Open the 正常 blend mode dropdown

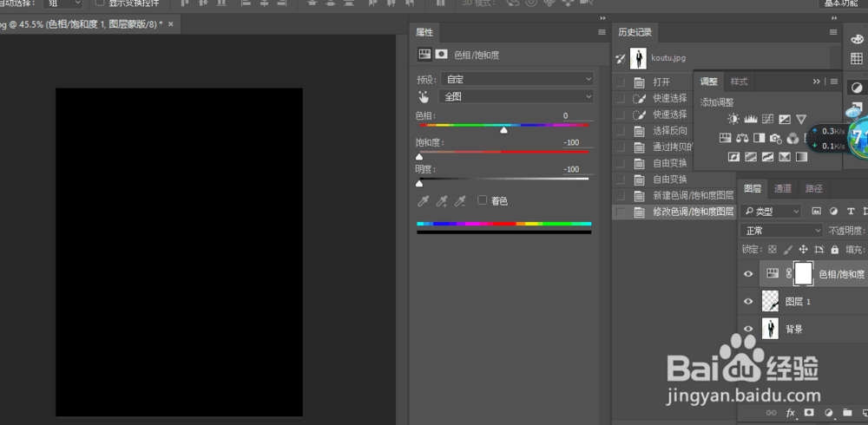781,230
